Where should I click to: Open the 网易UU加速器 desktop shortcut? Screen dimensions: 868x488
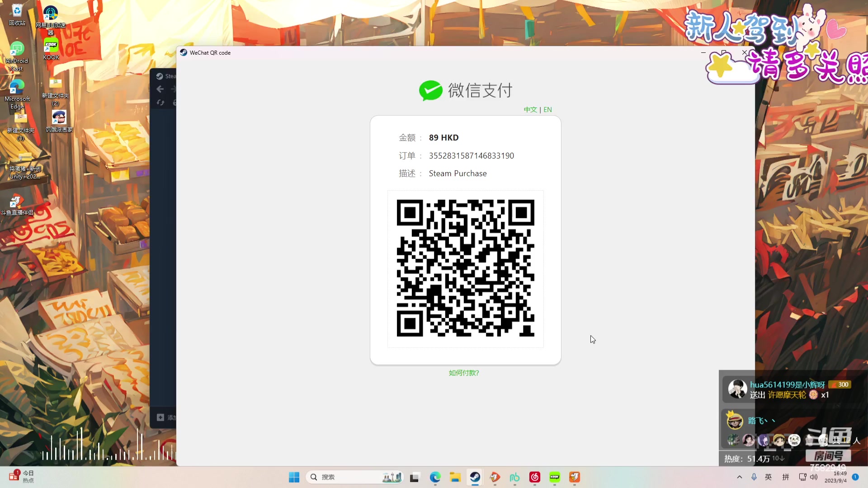pyautogui.click(x=51, y=20)
